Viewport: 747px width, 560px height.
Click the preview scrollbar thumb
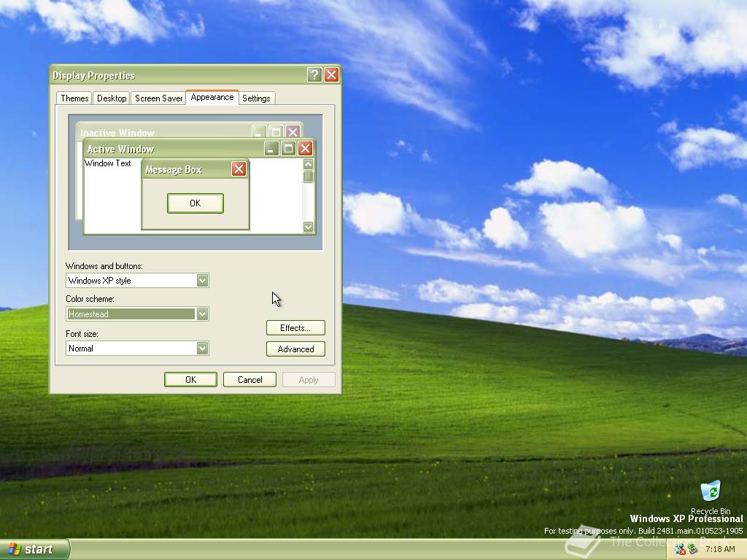coord(309,176)
